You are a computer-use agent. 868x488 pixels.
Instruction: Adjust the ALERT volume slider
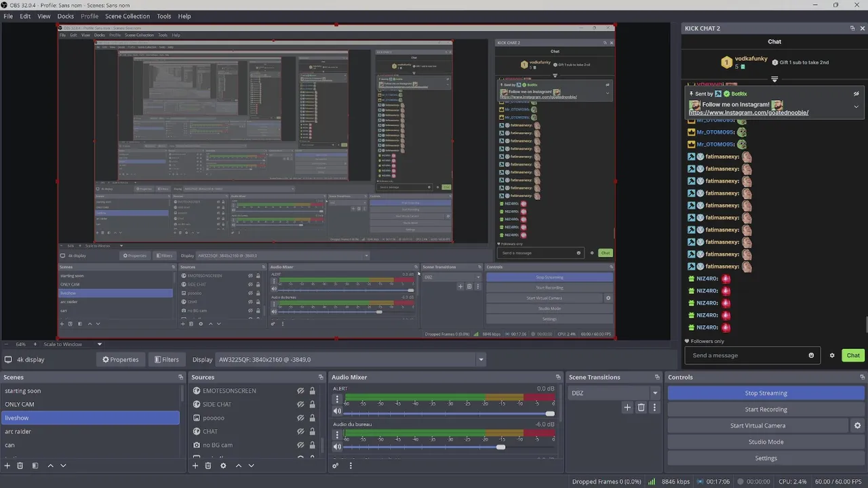(x=450, y=413)
